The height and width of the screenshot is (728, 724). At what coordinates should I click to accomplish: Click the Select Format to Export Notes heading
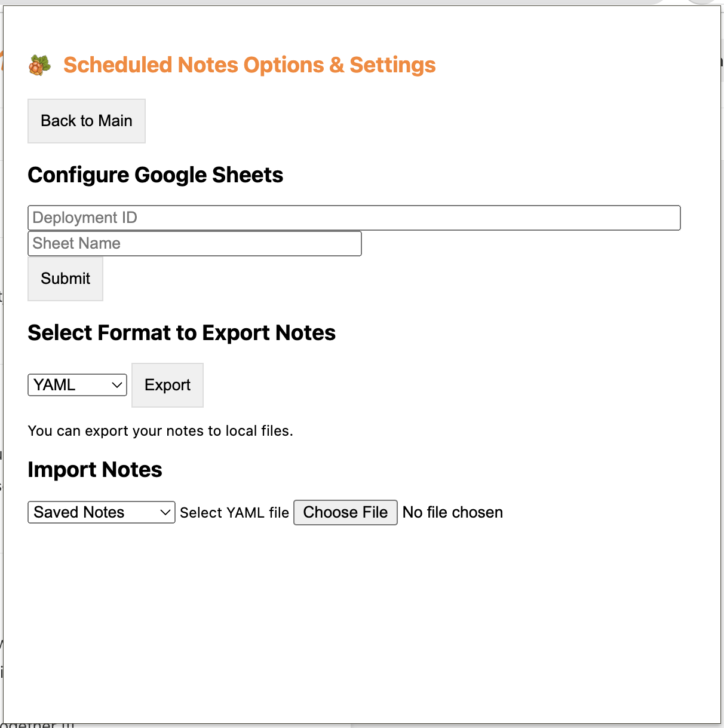coord(181,333)
